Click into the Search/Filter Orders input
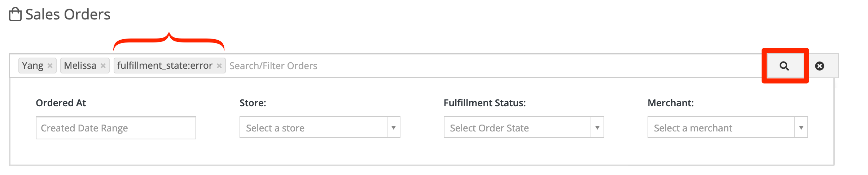This screenshot has height=175, width=868. click(494, 66)
